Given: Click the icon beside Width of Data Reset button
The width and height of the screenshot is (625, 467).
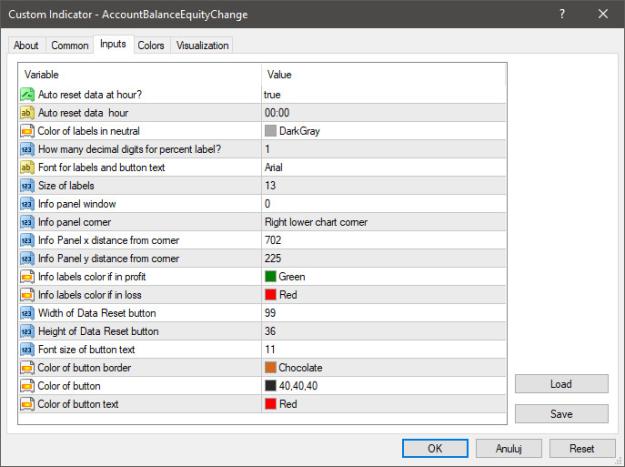Looking at the screenshot, I should 27,313.
